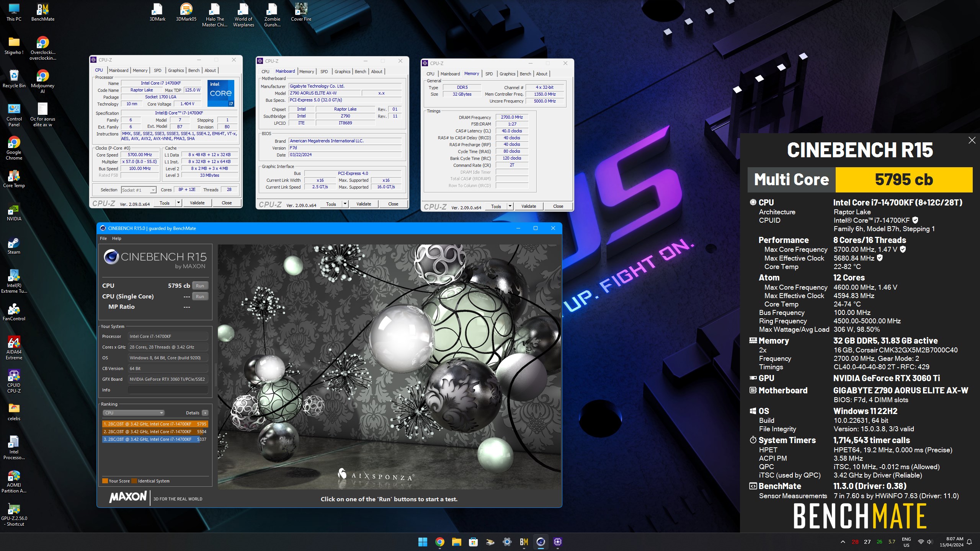Viewport: 980px width, 551px height.
Task: Click Validate in the first CPU-Z window
Action: (197, 203)
